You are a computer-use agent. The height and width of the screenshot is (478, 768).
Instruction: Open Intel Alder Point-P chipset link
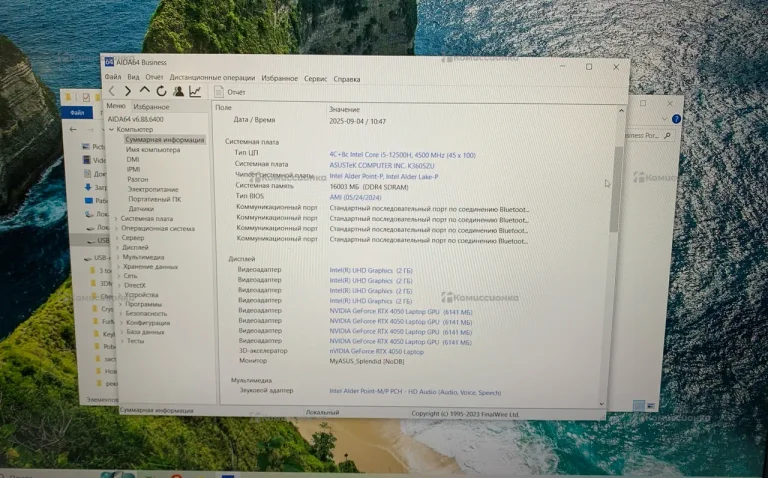click(384, 176)
